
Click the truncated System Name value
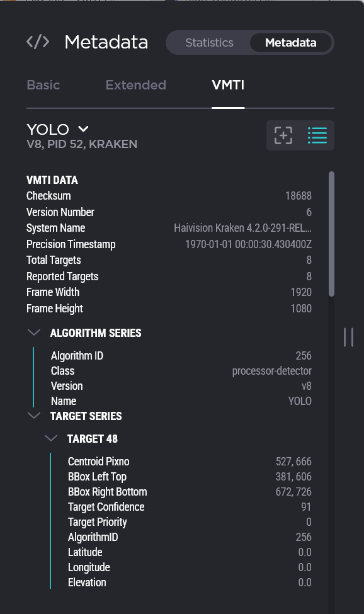click(242, 228)
